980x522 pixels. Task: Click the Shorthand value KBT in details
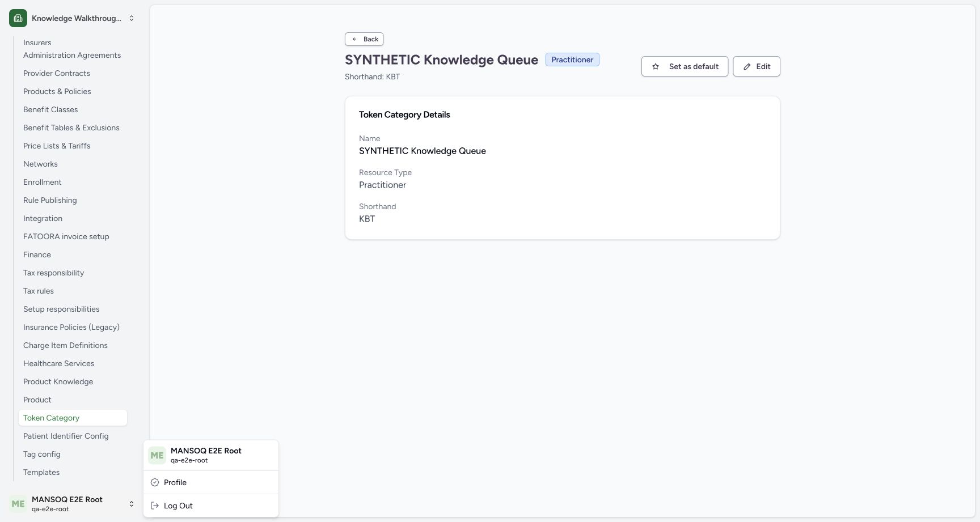click(x=367, y=219)
